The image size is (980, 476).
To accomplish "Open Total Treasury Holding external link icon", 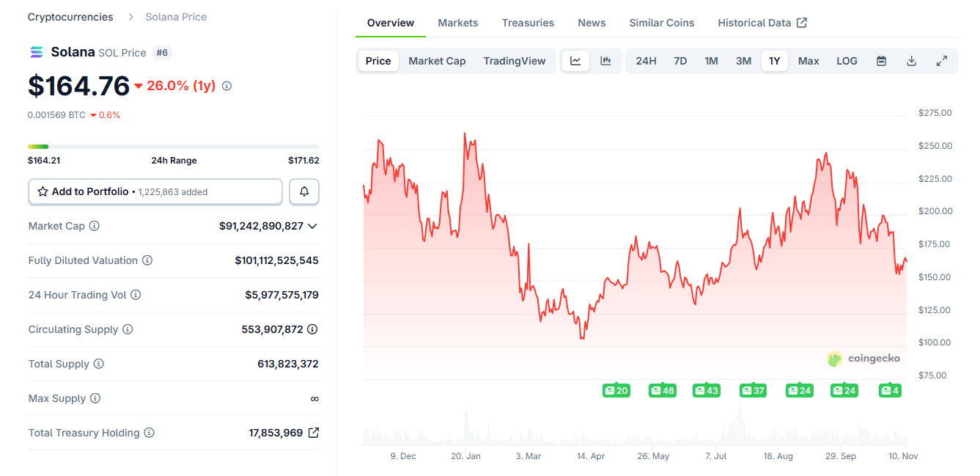I will 314,433.
